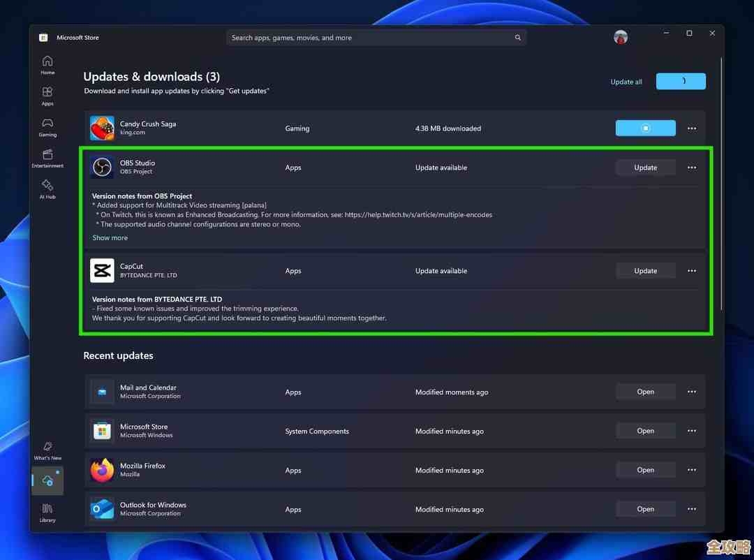The width and height of the screenshot is (754, 560).
Task: Open more options for CapCut
Action: pos(691,270)
